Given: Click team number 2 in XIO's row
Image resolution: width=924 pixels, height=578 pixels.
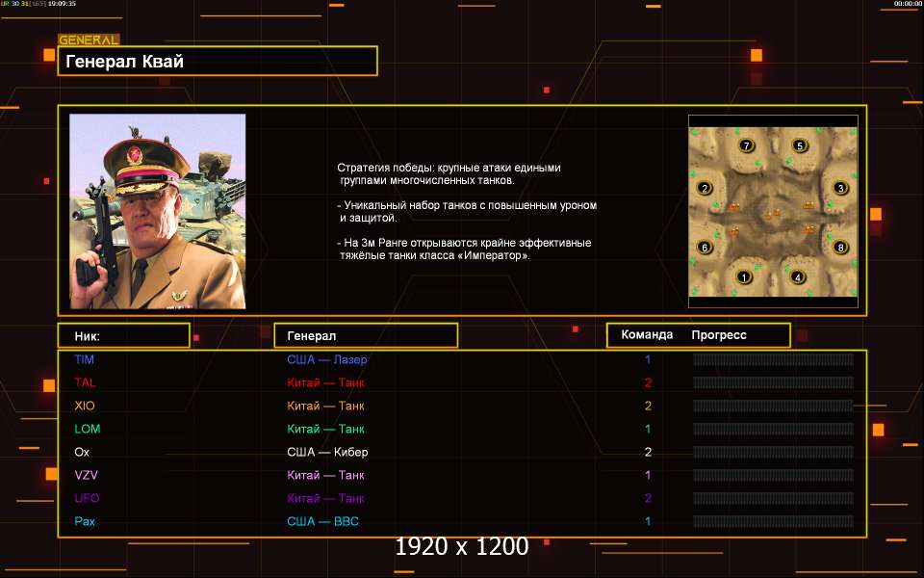Looking at the screenshot, I should [648, 406].
